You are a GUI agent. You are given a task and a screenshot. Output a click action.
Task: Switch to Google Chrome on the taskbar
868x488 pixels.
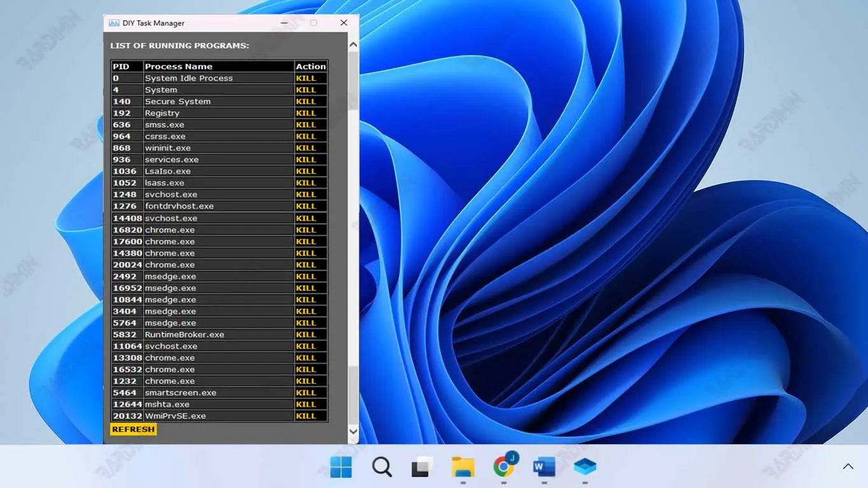coord(504,467)
